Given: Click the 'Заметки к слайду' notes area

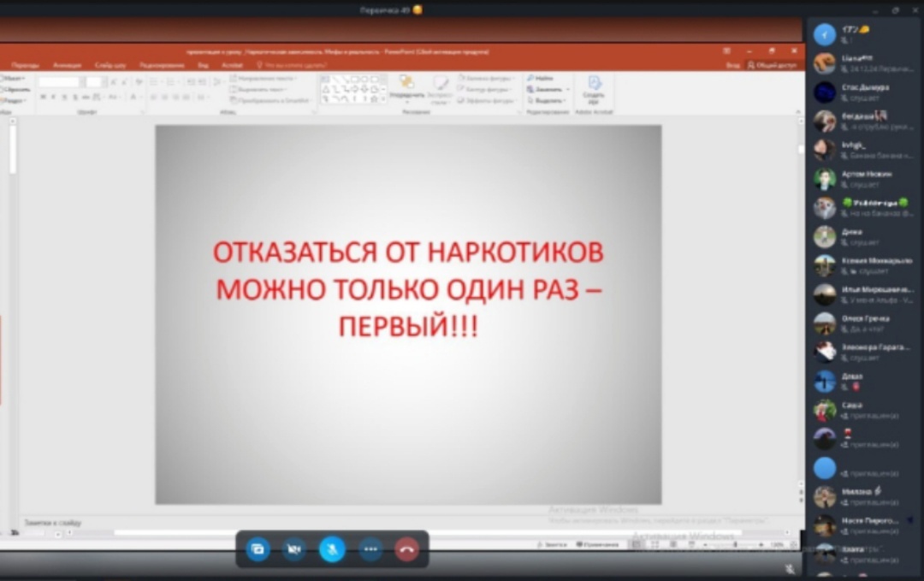Looking at the screenshot, I should [53, 522].
